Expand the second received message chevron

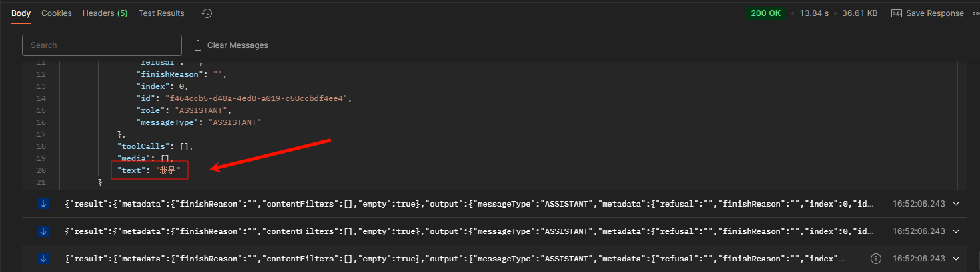958,231
